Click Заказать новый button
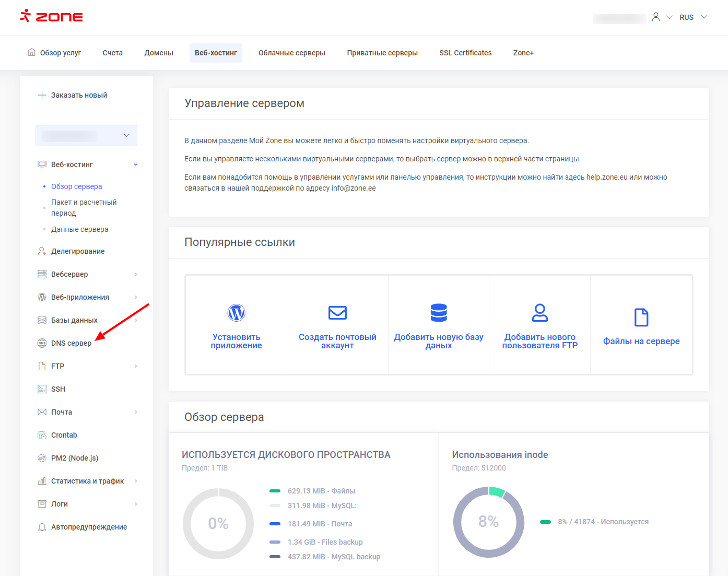Screen dimensions: 728x576 73,95
